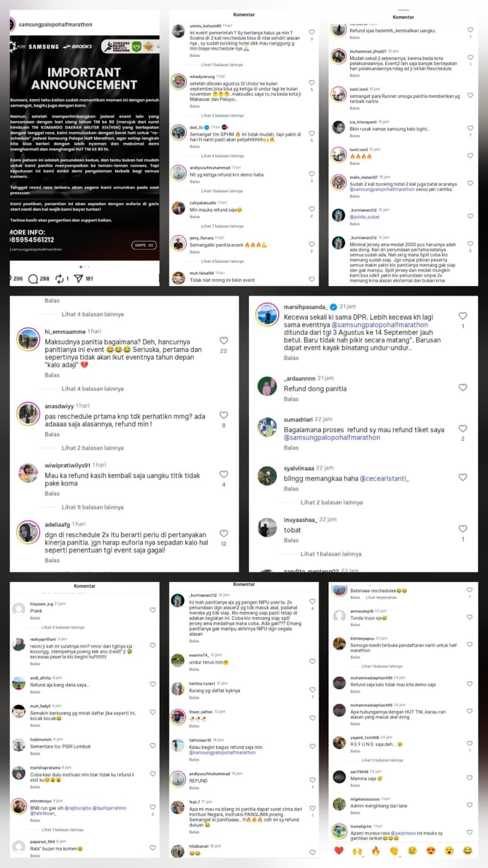Toggle like on anasdwiyy's refund comment

click(224, 415)
